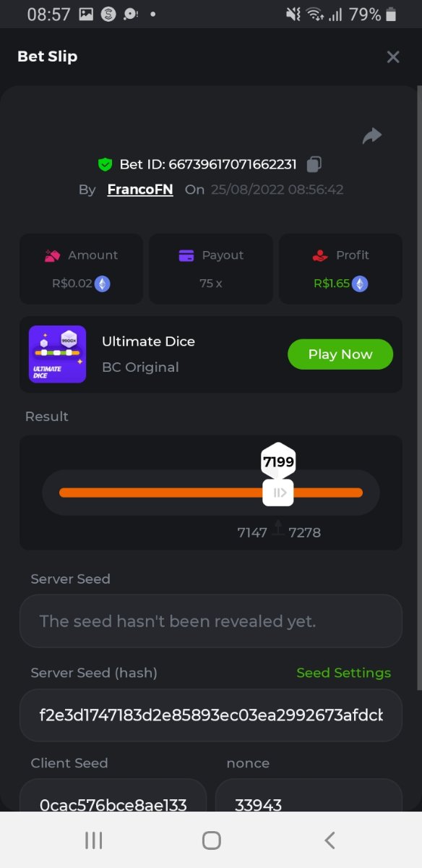The width and height of the screenshot is (422, 868).
Task: Close the Bet Slip panel
Action: [393, 56]
